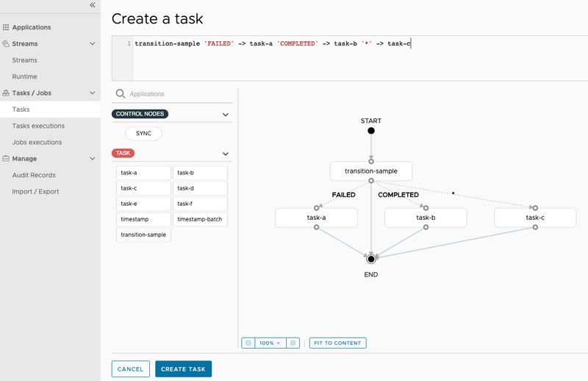The width and height of the screenshot is (588, 381).
Task: Select the task-c graph node
Action: [535, 218]
